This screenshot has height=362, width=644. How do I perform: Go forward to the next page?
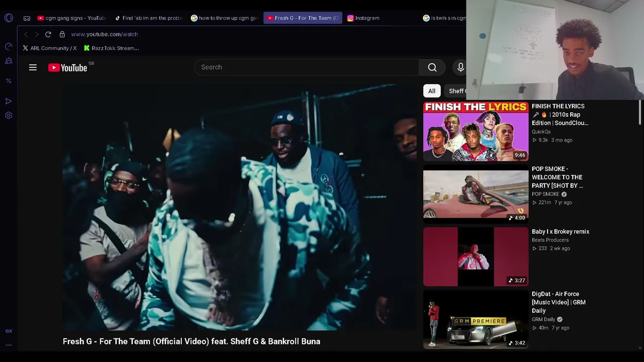coord(36,34)
